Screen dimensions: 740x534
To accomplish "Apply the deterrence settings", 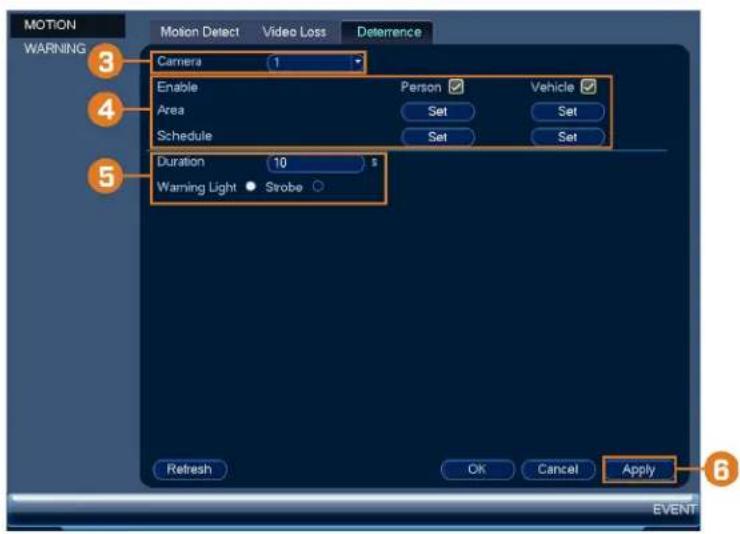I will click(x=639, y=470).
